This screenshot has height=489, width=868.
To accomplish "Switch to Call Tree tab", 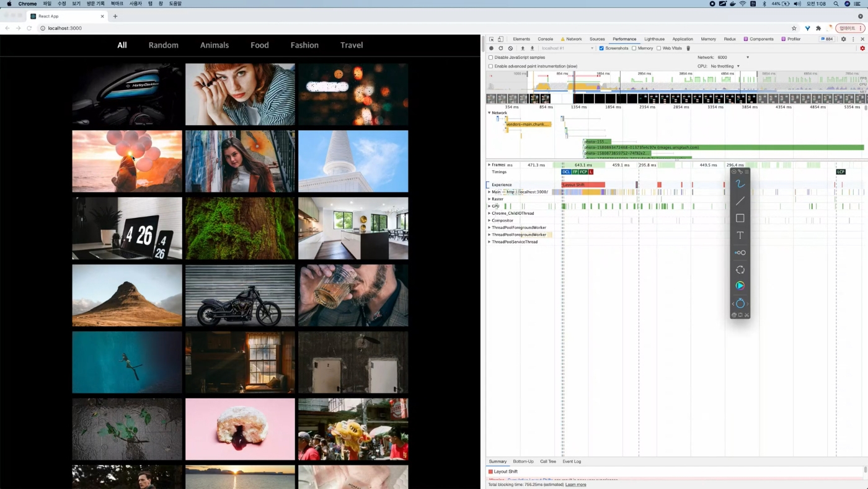I will tap(548, 462).
